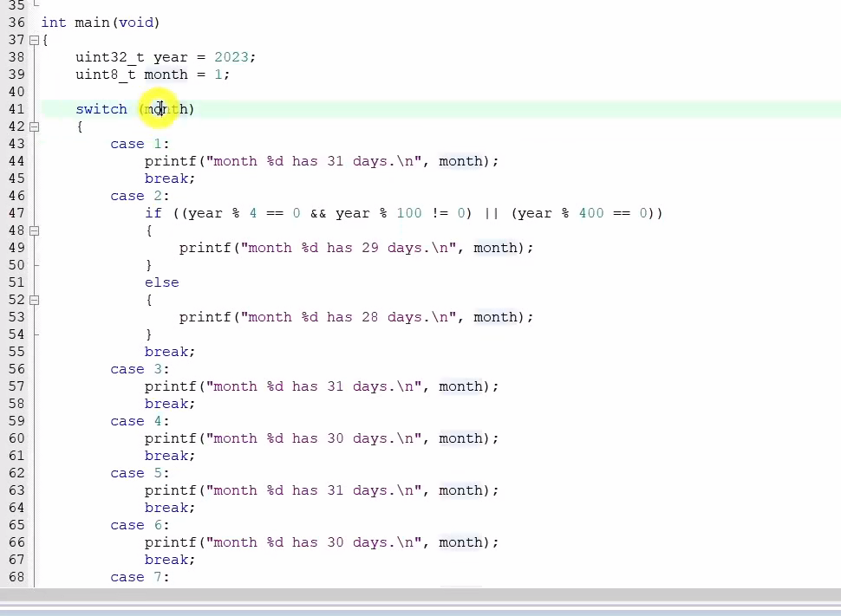
Task: Click 'break;' on line 58
Action: (170, 404)
